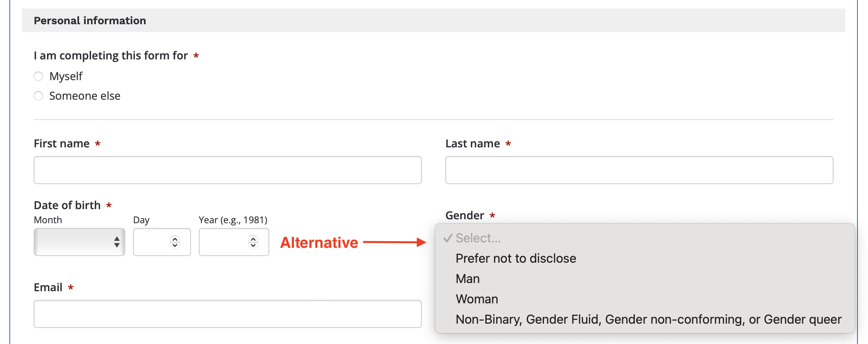Decrease the Day value with down arrow
The width and height of the screenshot is (868, 344).
click(x=175, y=245)
